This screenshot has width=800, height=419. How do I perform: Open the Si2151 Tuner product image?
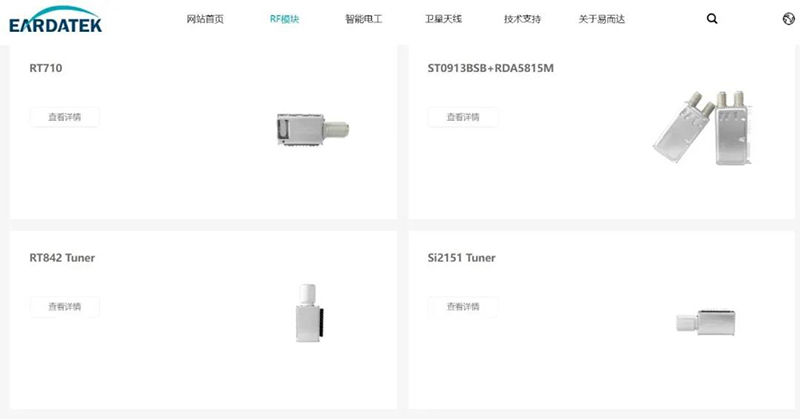(x=706, y=322)
